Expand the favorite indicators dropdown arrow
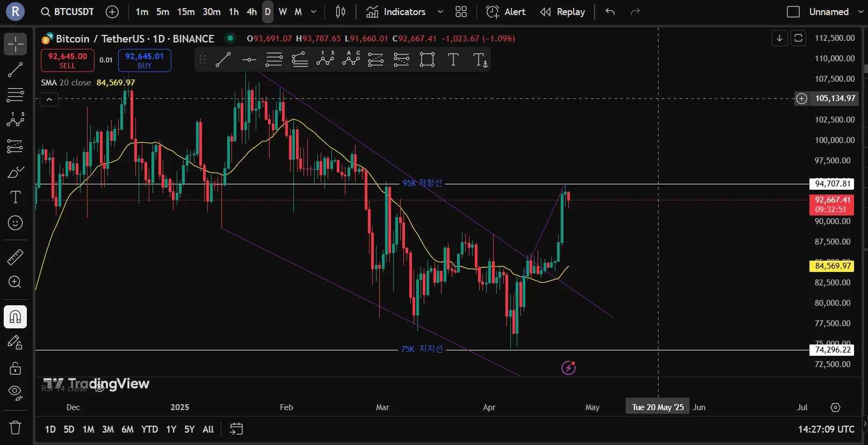This screenshot has height=445, width=868. click(440, 12)
